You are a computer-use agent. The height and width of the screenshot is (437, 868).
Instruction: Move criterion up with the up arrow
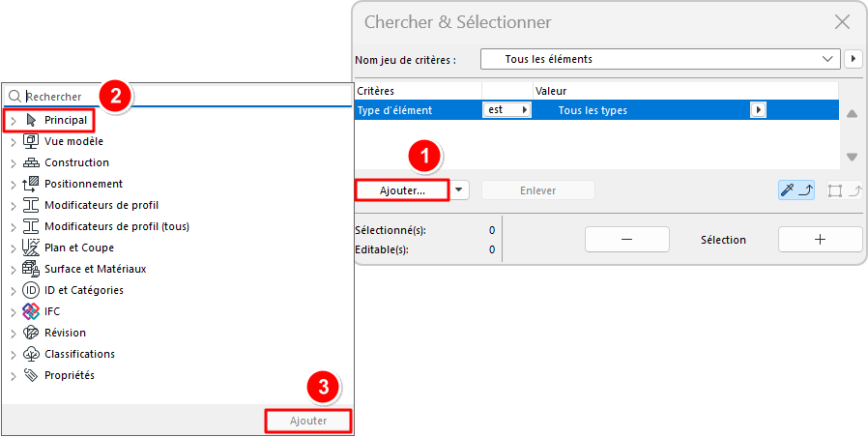[x=852, y=113]
